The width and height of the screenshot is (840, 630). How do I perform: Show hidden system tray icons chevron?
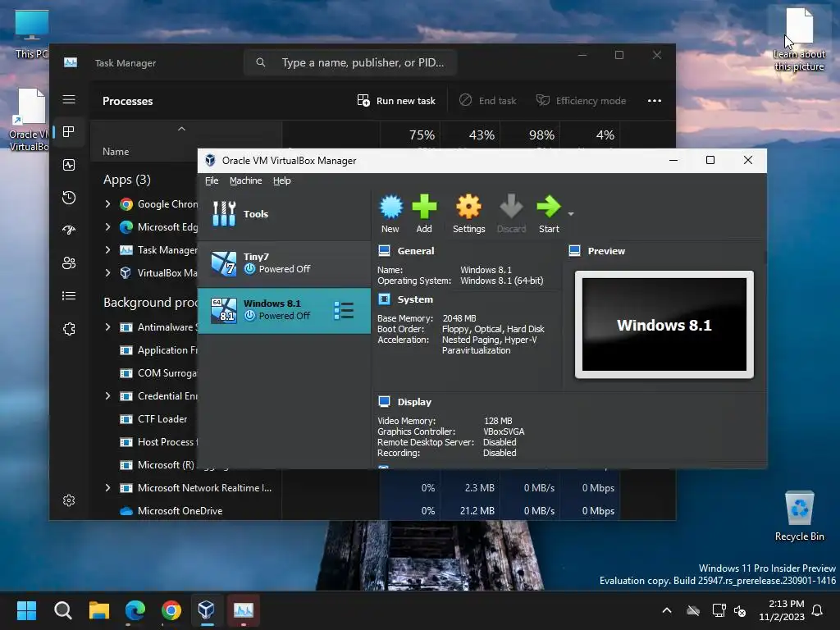click(666, 610)
